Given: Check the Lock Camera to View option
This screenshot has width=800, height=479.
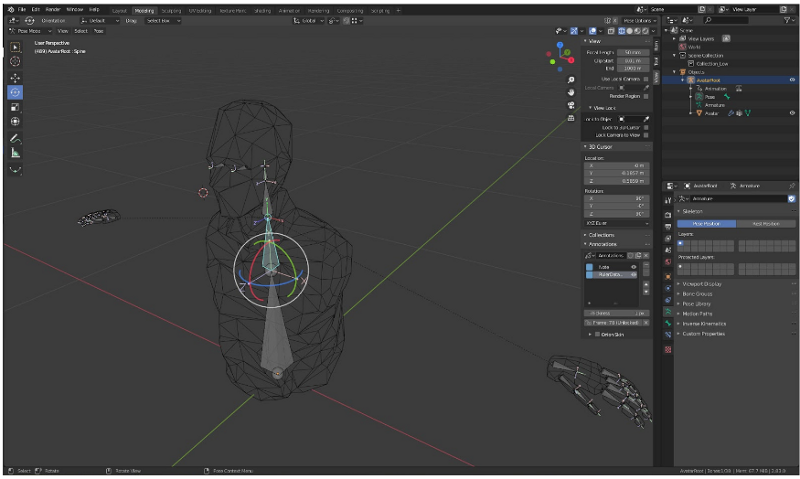Looking at the screenshot, I should coord(646,134).
